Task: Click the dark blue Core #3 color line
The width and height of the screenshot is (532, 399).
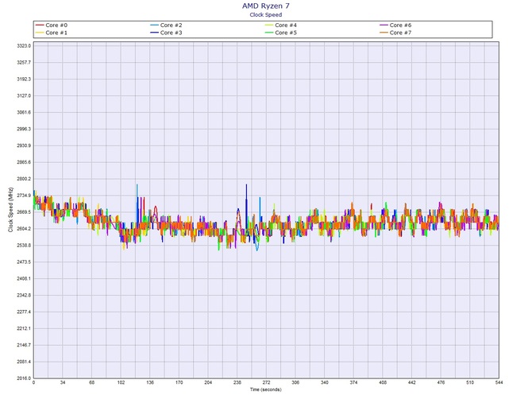Action: click(154, 33)
